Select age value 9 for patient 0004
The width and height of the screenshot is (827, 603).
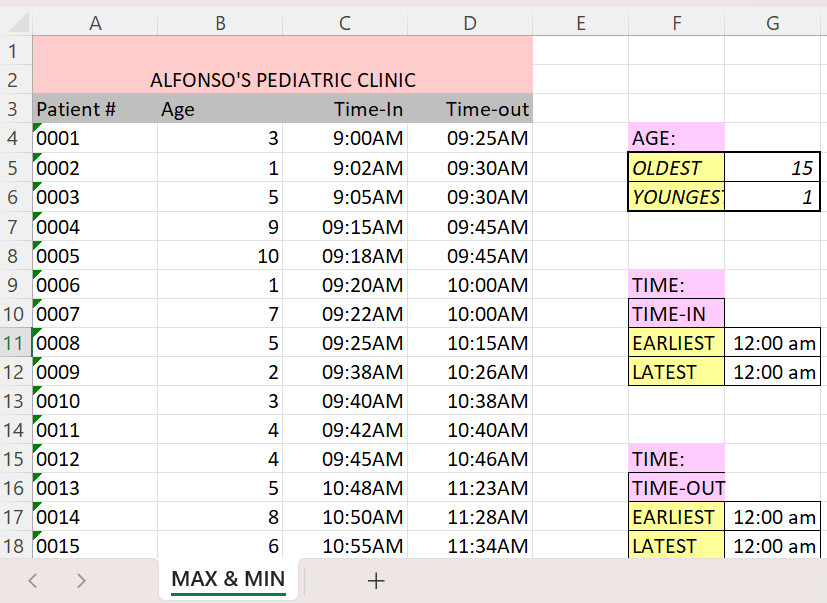[220, 227]
